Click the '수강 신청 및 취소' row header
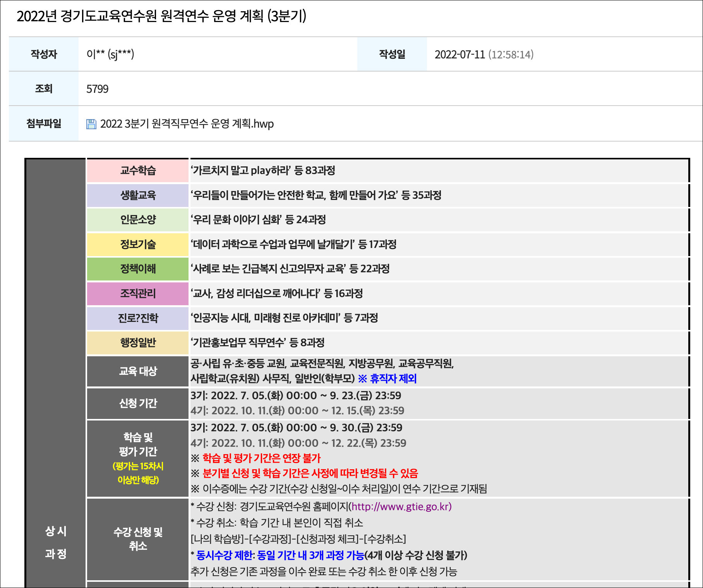 [x=138, y=539]
